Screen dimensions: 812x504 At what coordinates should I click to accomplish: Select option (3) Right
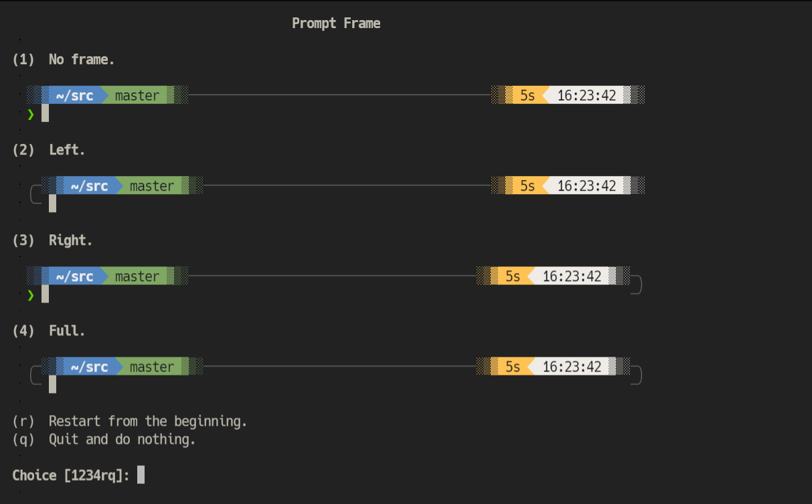click(52, 240)
